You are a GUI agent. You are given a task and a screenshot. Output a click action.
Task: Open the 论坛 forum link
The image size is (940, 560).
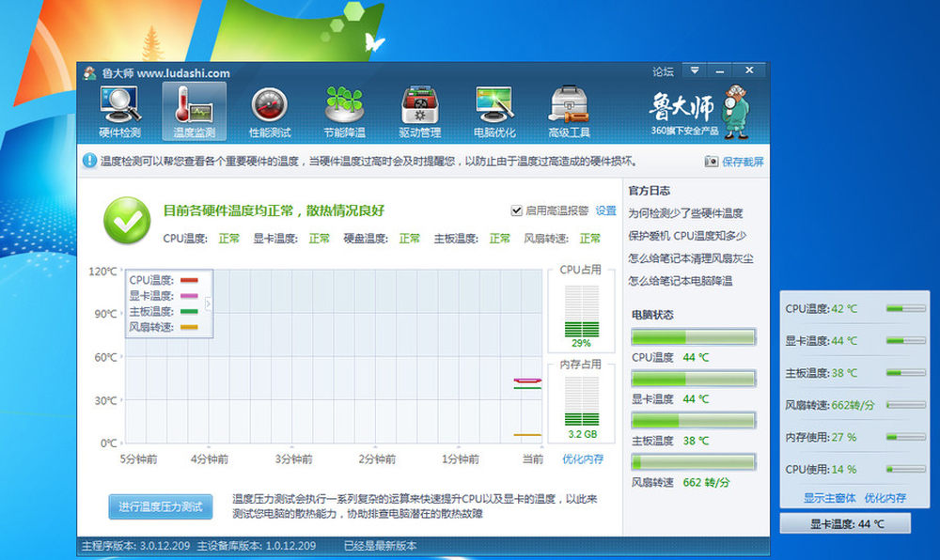663,71
